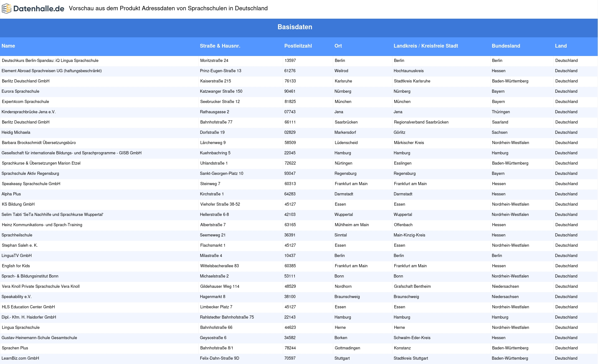Screen dimensions: 598x364
Task: Click the Alpha Plus entry
Action: click(11, 194)
